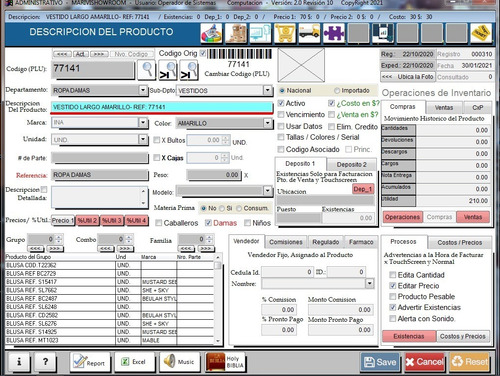Select the BLUSA REF. SL6248 row
This screenshot has width=500, height=376.
(x=110, y=307)
